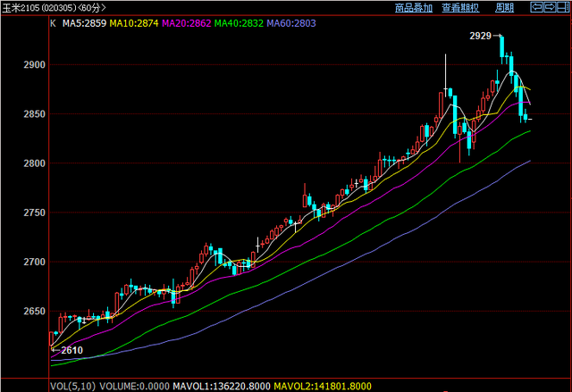Click the split-window layout icon
The image size is (572, 392).
pyautogui.click(x=563, y=7)
